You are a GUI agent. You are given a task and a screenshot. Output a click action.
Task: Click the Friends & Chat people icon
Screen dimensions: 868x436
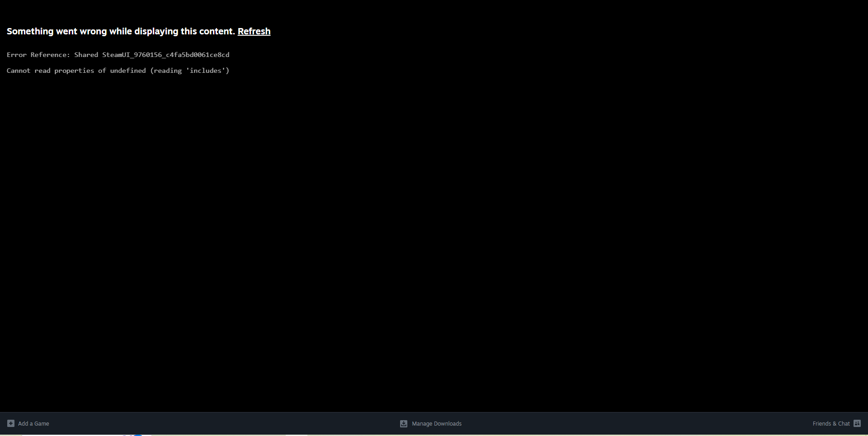coord(857,423)
